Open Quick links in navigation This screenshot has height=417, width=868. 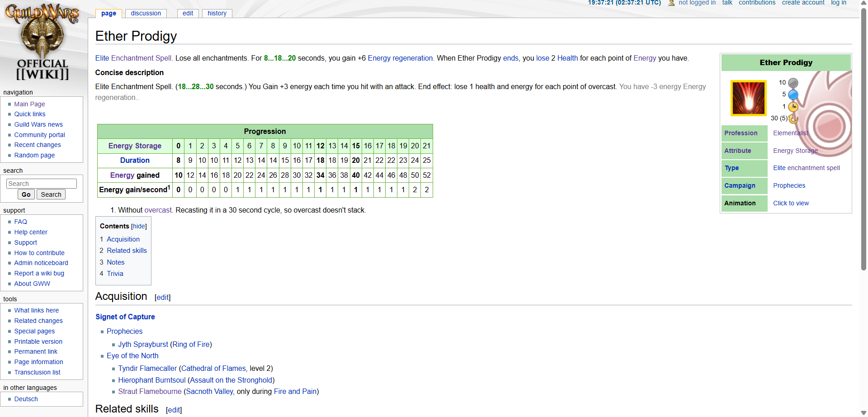[30, 114]
